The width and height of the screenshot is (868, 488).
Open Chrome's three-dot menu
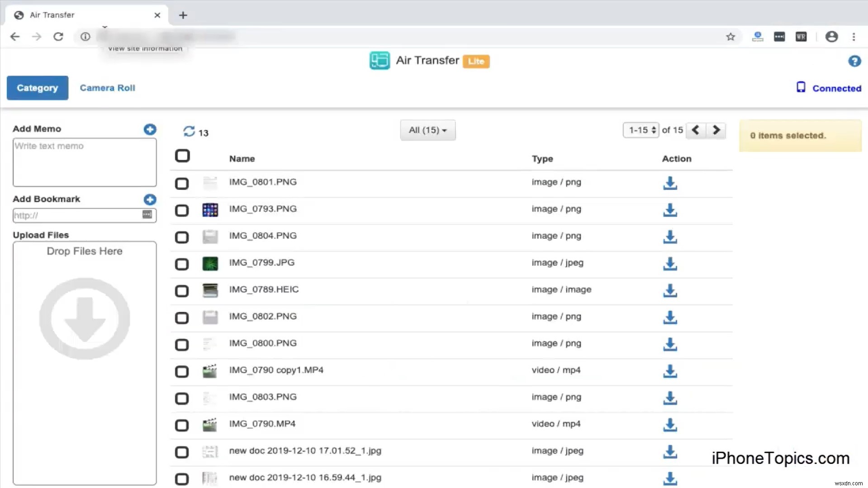coord(854,37)
